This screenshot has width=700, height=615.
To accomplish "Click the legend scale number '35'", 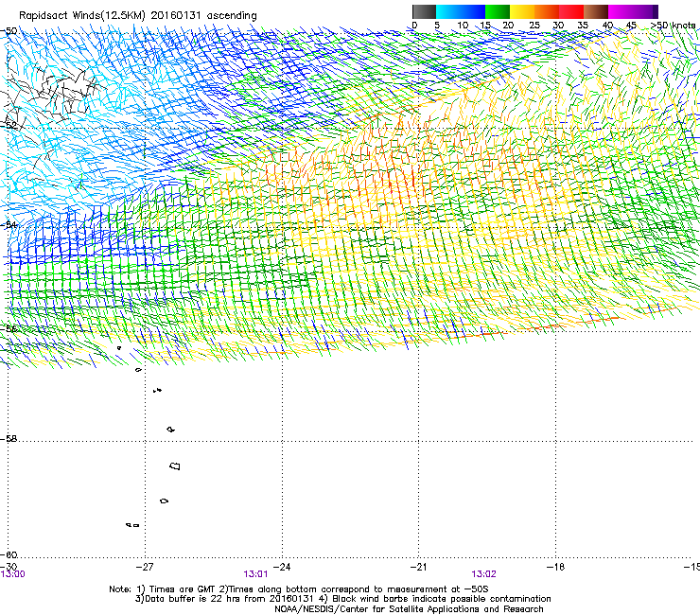I will [x=583, y=26].
